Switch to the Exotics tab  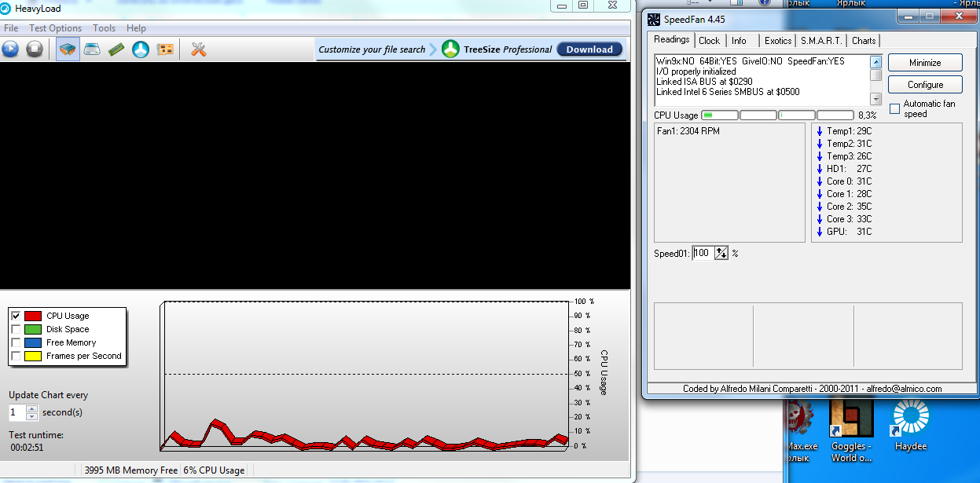(778, 41)
